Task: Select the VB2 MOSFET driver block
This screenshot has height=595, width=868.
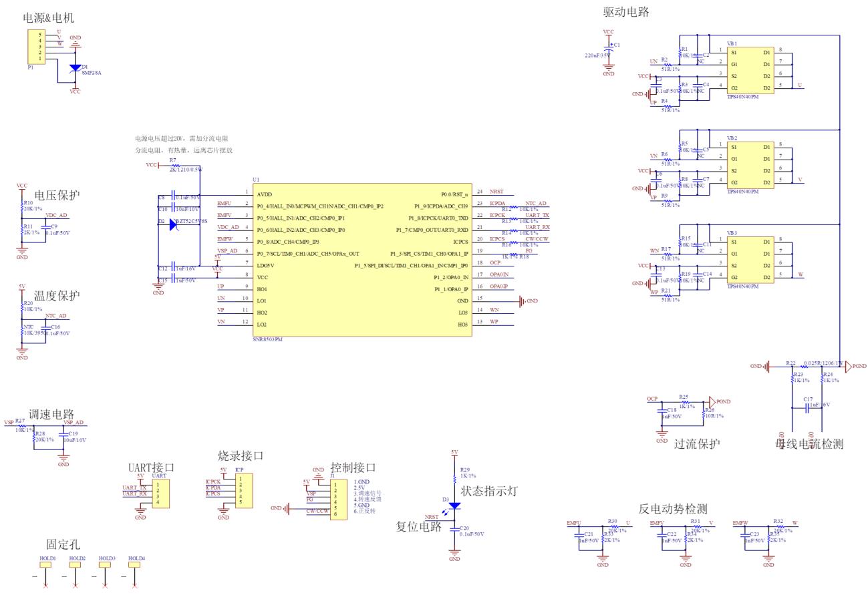Action: pyautogui.click(x=749, y=165)
